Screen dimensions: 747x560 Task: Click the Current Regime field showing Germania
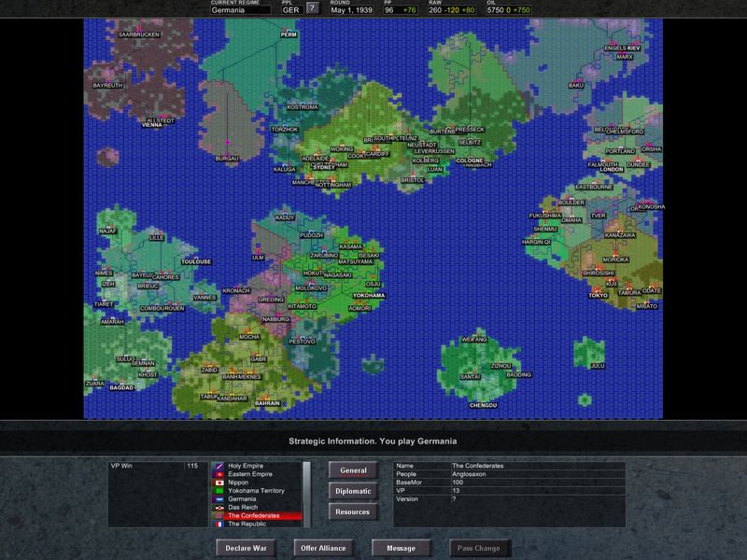241,10
